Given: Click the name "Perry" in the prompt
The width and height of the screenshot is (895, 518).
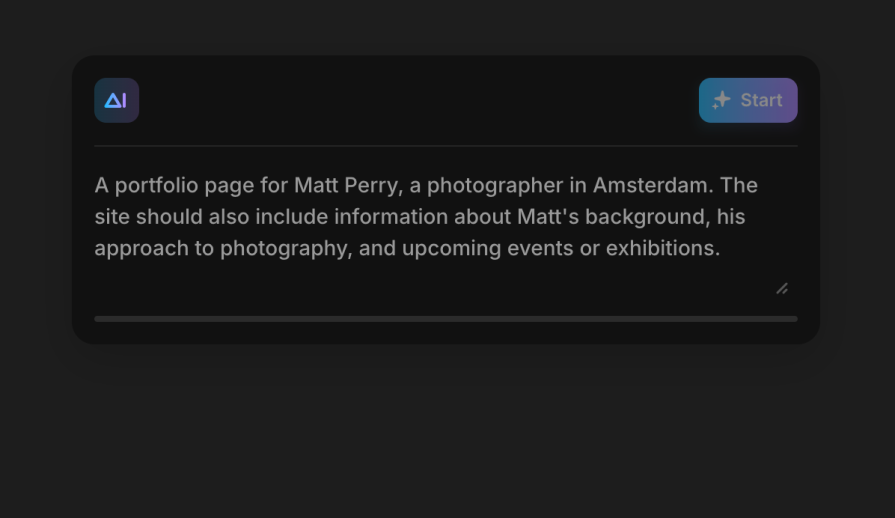Looking at the screenshot, I should [x=371, y=185].
